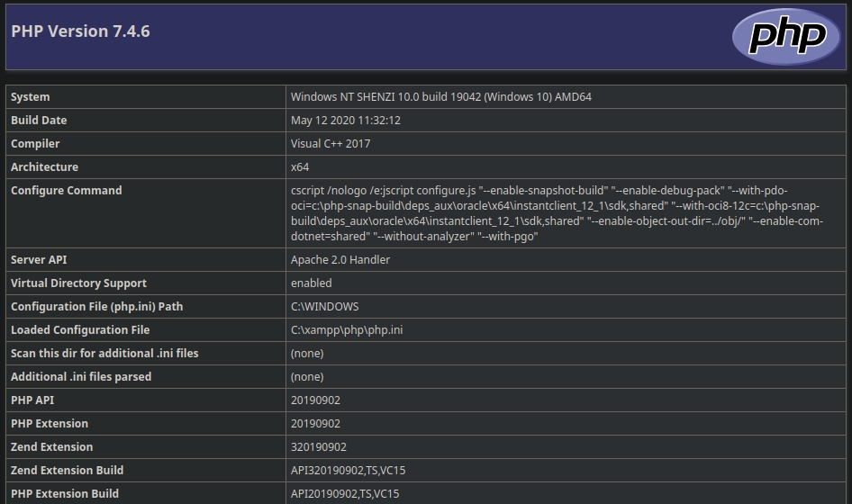Click the System row label
This screenshot has height=504, width=852.
(x=31, y=97)
